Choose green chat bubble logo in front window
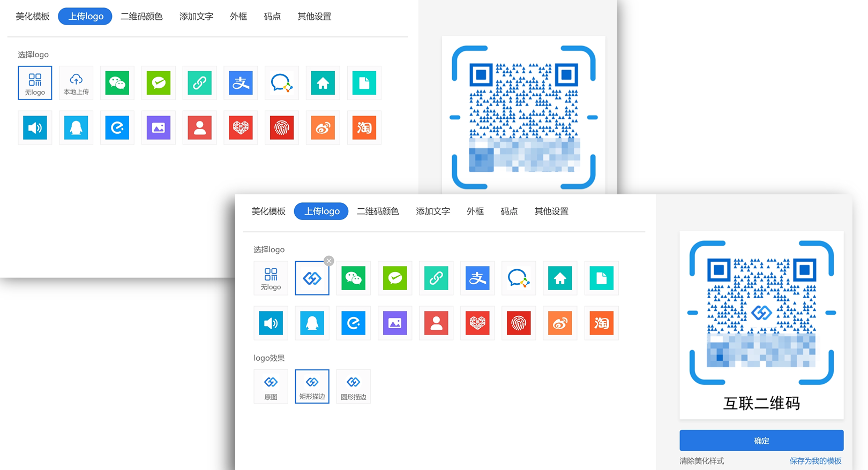 [x=395, y=278]
